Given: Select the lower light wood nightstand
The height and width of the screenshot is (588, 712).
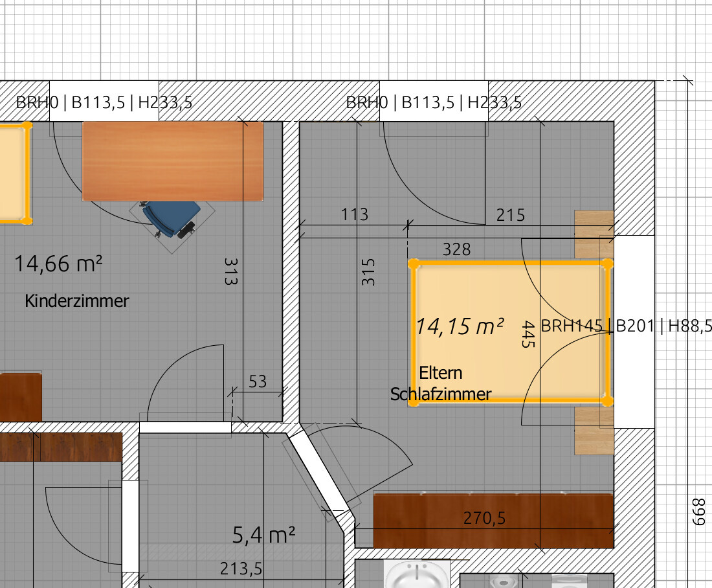Looking at the screenshot, I should (x=593, y=431).
